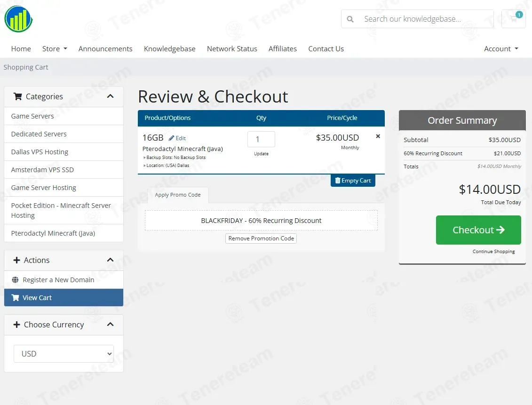Open the USD currency dropdown

[64, 354]
